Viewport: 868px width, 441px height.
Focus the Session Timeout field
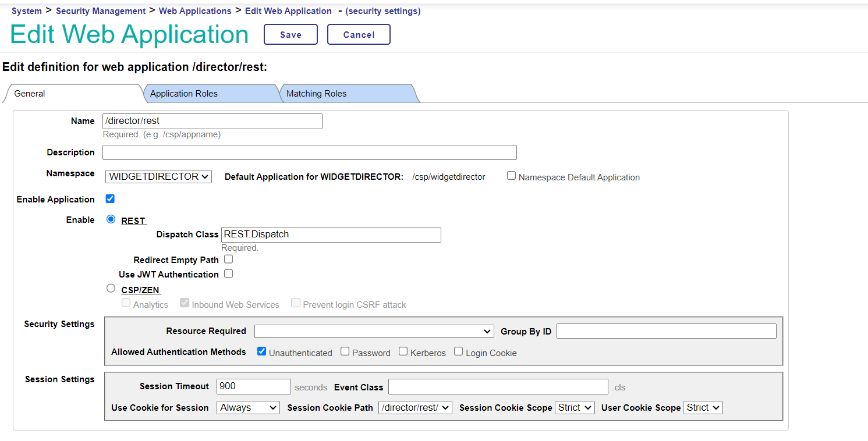253,386
